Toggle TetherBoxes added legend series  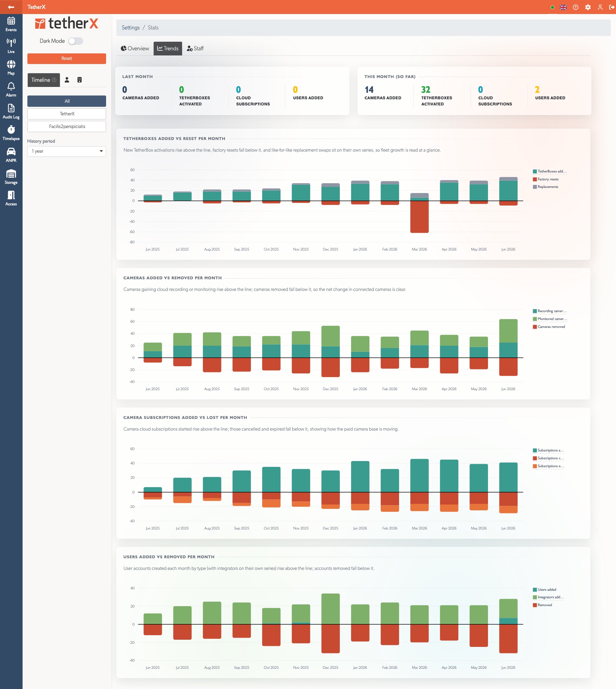[550, 171]
